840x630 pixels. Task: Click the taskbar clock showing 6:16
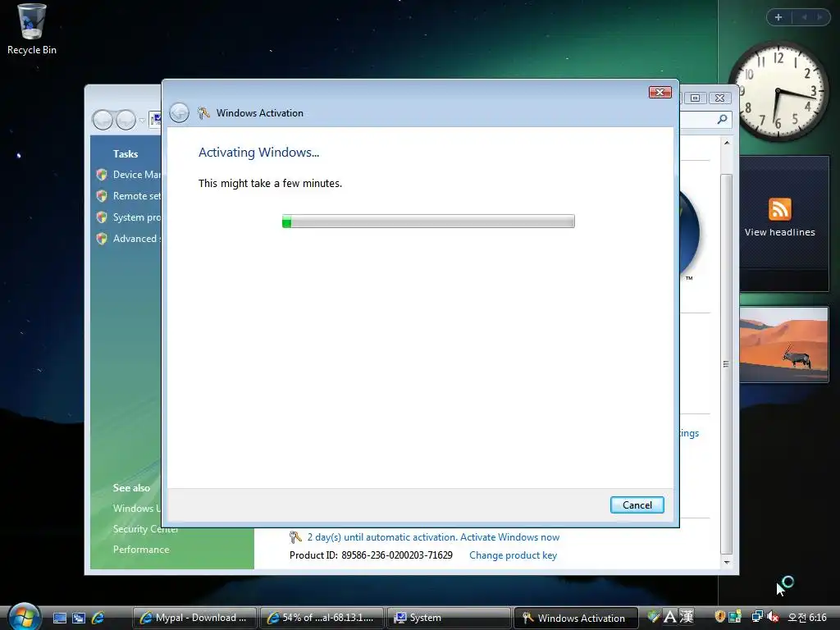point(807,617)
